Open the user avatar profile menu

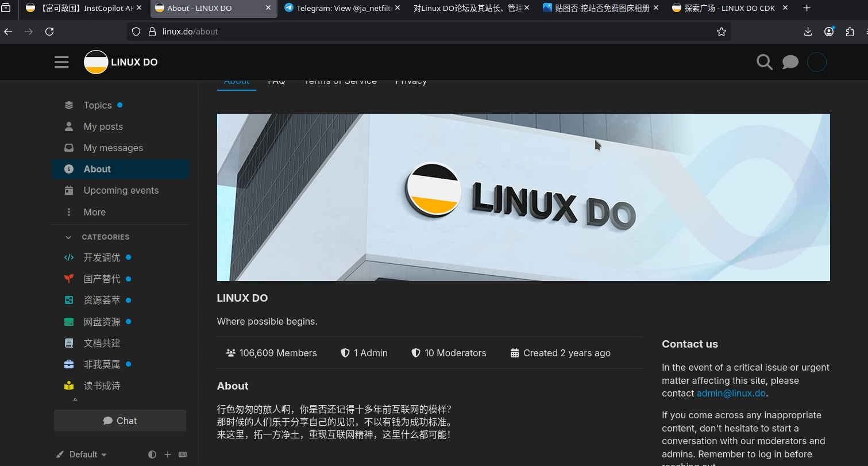point(816,62)
